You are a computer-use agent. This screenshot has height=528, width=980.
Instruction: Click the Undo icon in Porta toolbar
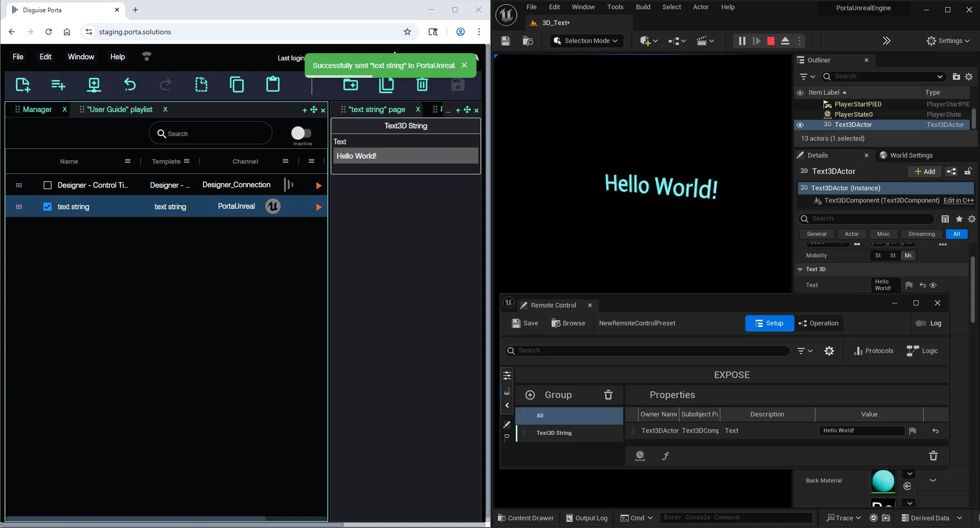coord(130,84)
